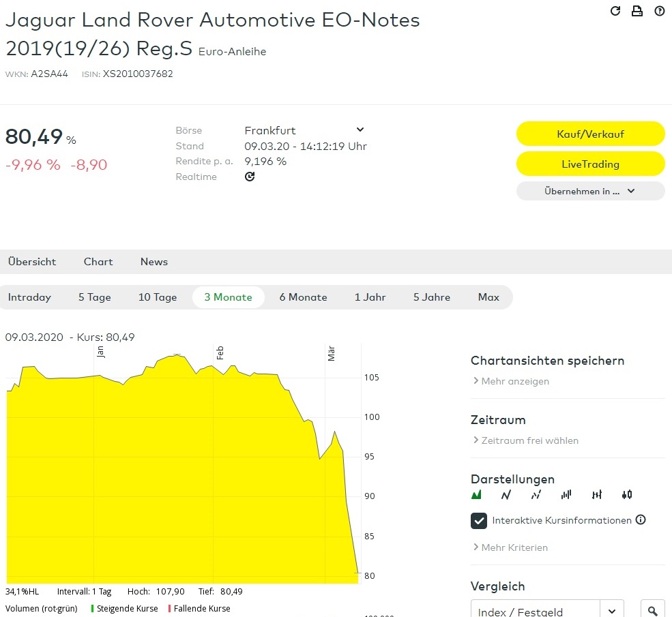Screen dimensions: 672x617
Task: Select the solid line chart icon
Action: (x=506, y=494)
